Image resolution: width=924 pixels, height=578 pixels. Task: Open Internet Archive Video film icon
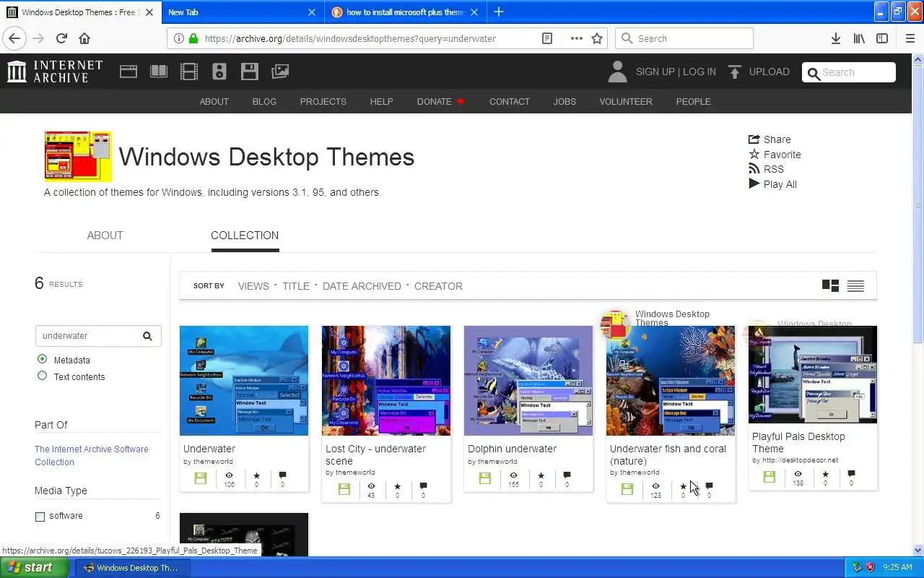[x=188, y=72]
